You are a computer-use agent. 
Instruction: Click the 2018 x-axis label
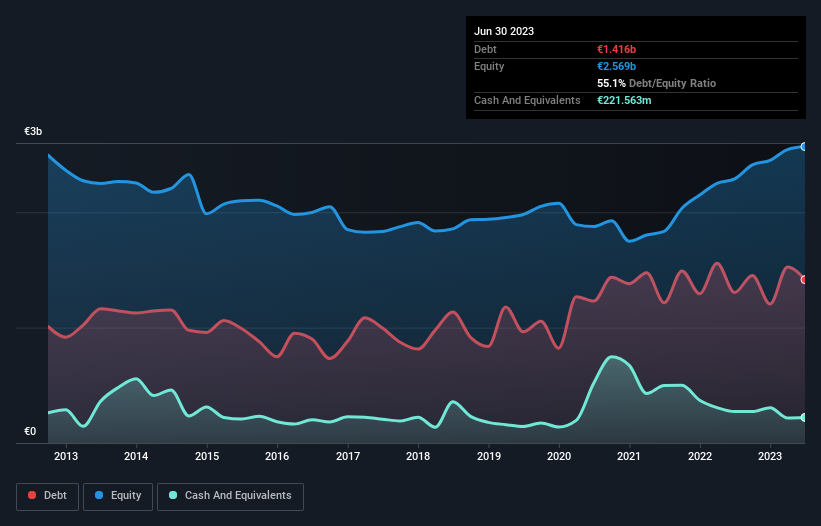[418, 456]
